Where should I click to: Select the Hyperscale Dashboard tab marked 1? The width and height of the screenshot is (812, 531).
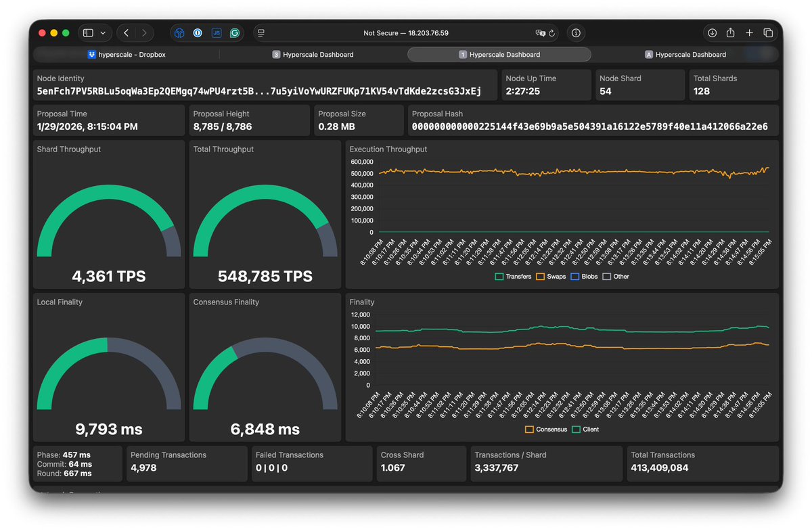pos(499,54)
